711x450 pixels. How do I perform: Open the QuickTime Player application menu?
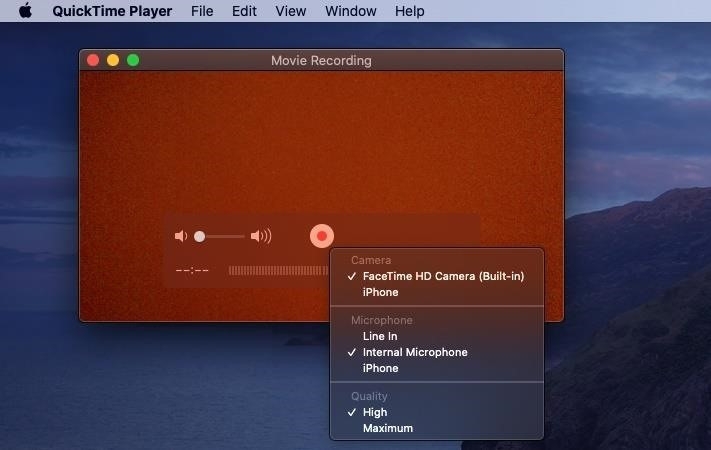(x=112, y=11)
